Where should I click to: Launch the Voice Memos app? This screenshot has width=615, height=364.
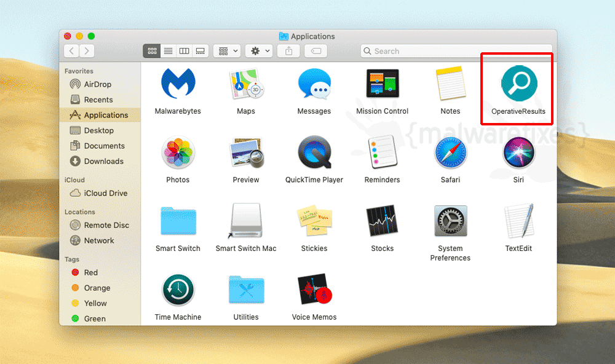[314, 290]
